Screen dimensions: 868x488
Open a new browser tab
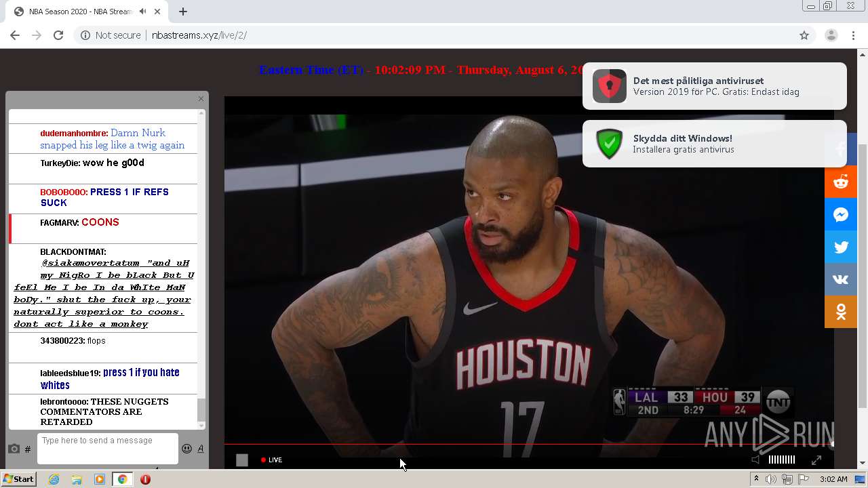click(x=183, y=12)
